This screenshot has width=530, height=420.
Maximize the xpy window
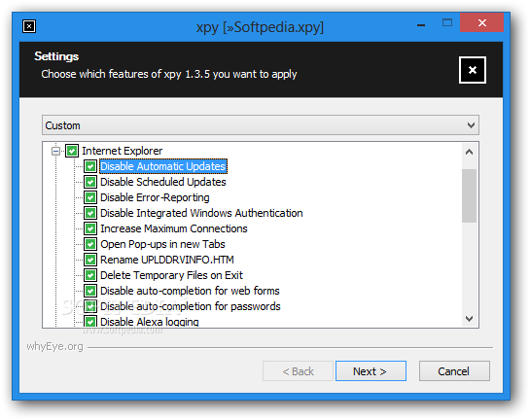point(447,23)
